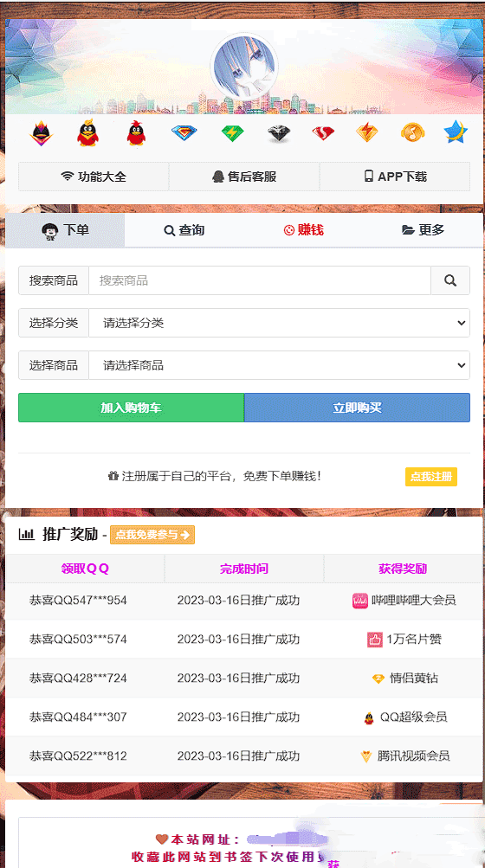This screenshot has width=485, height=868.
Task: Click the heart icon before 本站网址
Action: click(161, 839)
